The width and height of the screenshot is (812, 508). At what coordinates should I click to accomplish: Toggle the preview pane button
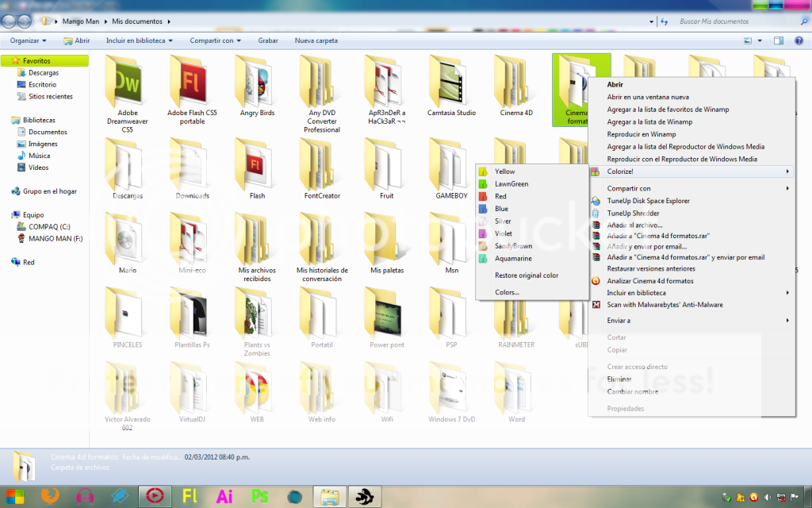[778, 40]
